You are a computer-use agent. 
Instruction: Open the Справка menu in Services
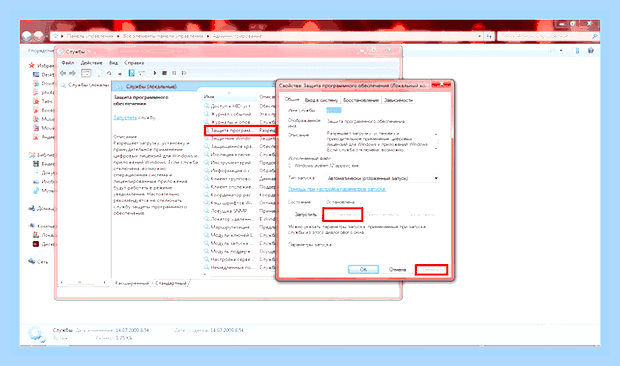tap(134, 63)
